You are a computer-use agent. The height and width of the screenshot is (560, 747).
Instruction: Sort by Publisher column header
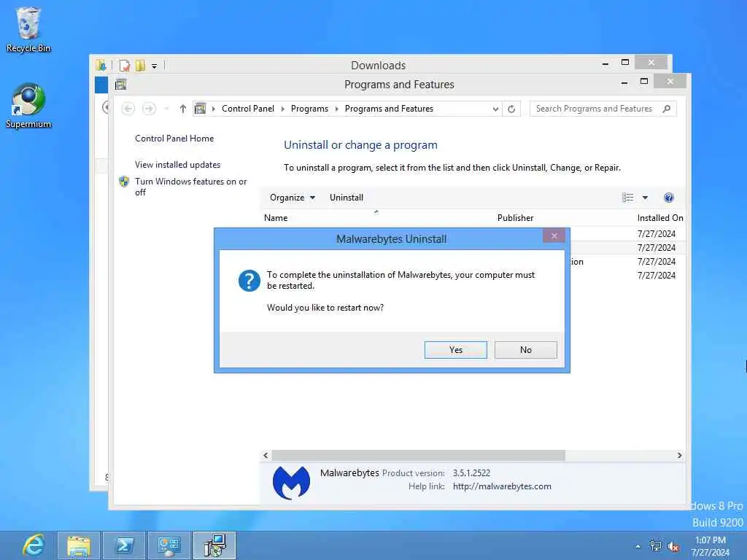coord(515,217)
